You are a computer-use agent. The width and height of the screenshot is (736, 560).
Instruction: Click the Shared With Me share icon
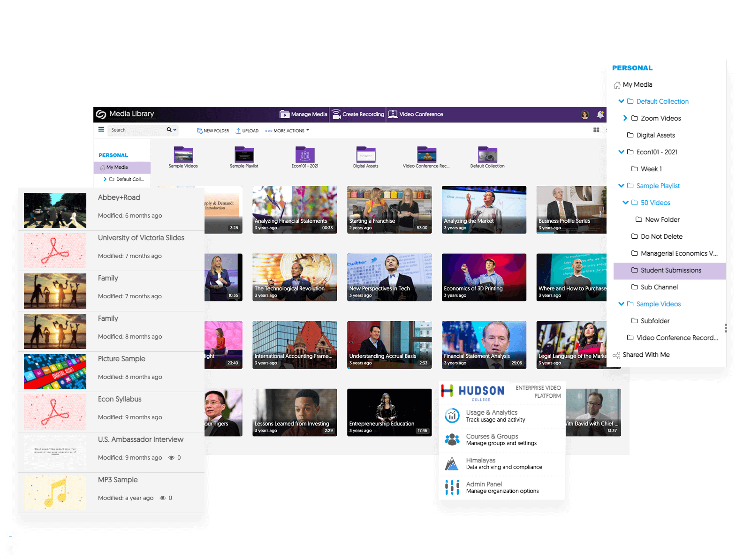tap(616, 355)
